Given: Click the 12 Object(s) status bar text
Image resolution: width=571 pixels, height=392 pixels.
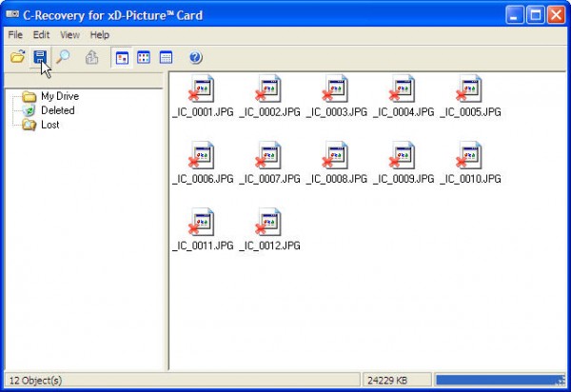Looking at the screenshot, I should coord(35,381).
